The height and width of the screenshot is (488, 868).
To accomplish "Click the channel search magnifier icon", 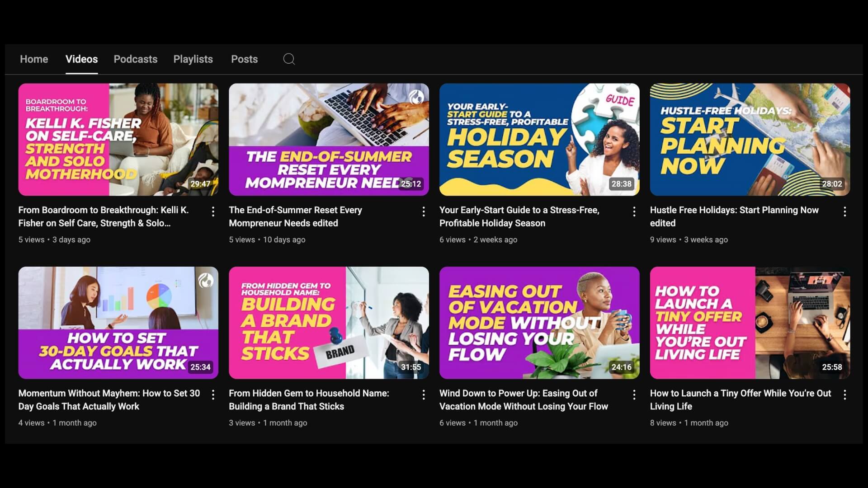I will click(289, 59).
